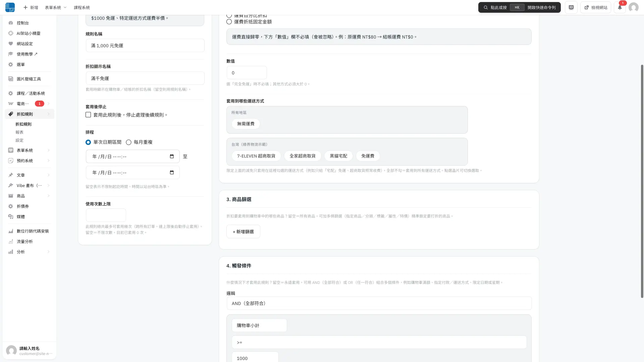This screenshot has height=362, width=644.
Task: Click the 數位行銷代碼安裝 chart icon
Action: point(11,231)
